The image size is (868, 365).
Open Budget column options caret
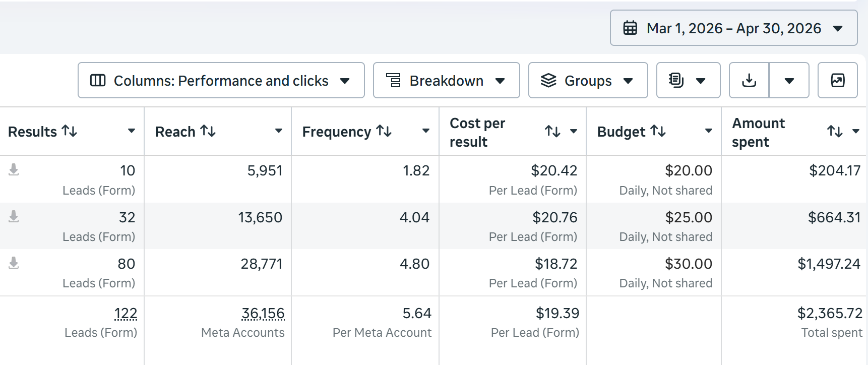(x=709, y=131)
